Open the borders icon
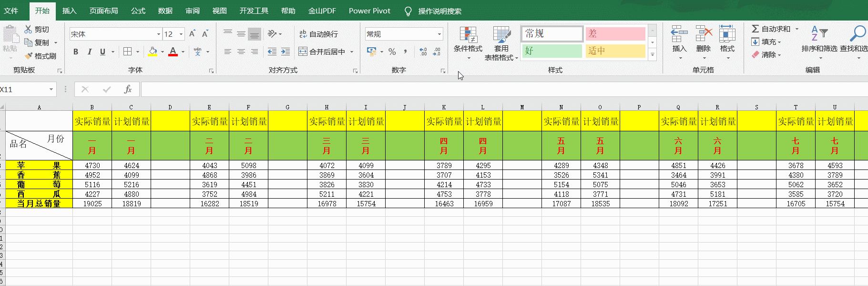The height and width of the screenshot is (286, 868). point(127,51)
